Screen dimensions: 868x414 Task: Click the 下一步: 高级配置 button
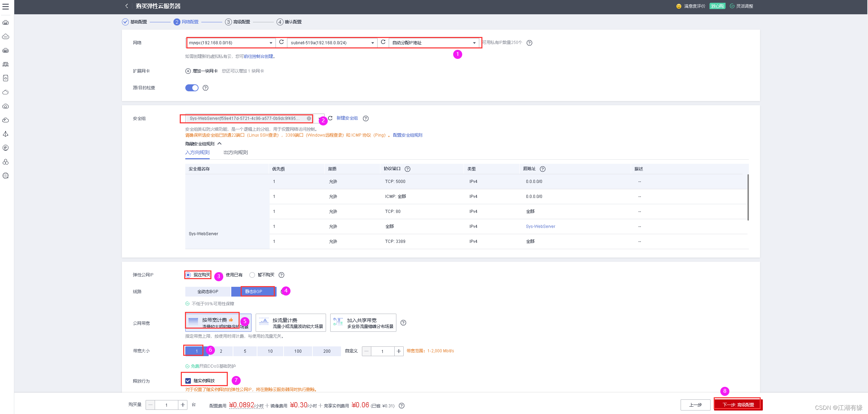(738, 405)
